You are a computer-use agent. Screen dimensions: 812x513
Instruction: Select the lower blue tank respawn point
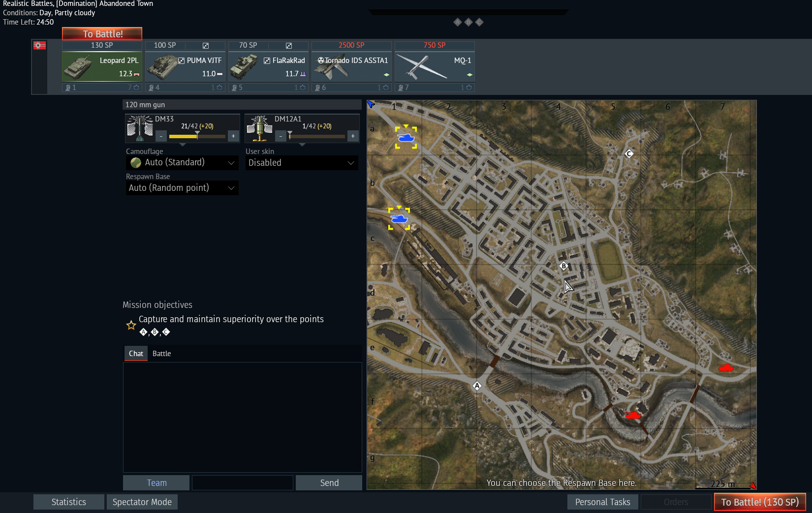(399, 218)
